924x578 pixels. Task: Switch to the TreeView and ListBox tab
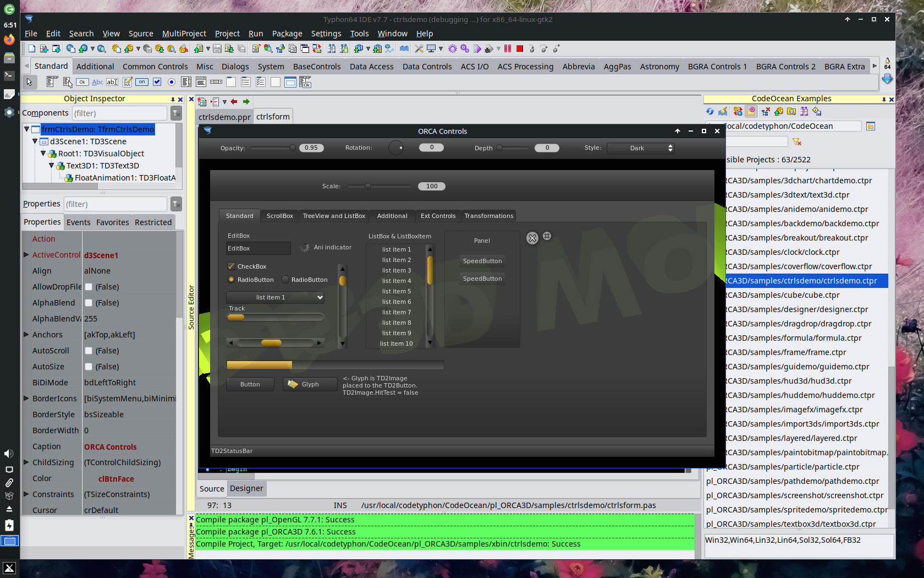334,216
